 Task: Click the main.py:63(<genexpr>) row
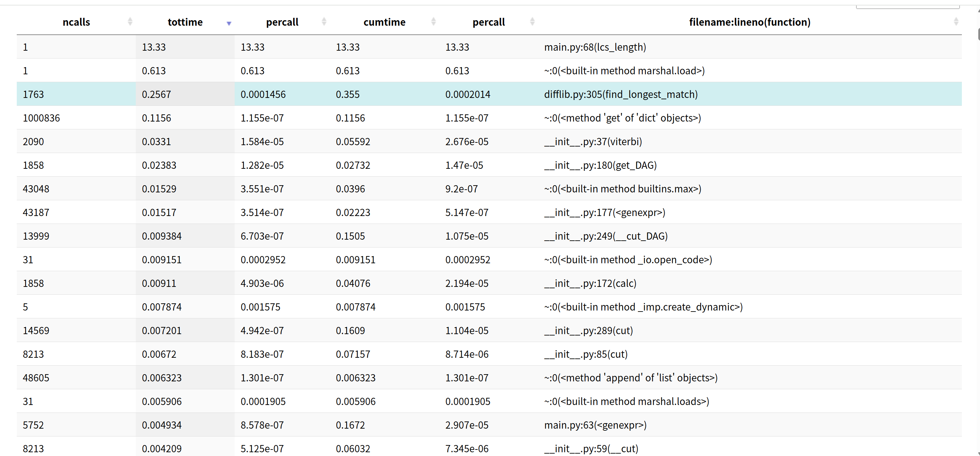[595, 425]
